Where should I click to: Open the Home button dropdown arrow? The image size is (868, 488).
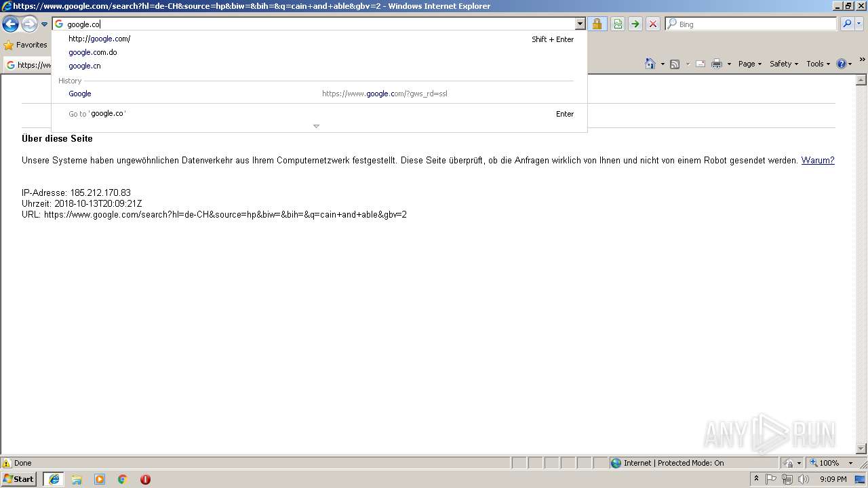pos(663,64)
